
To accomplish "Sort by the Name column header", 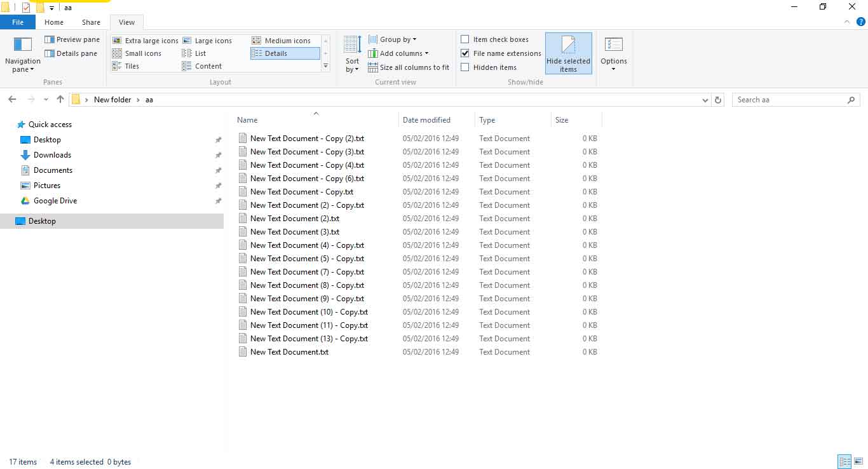I will tap(247, 119).
